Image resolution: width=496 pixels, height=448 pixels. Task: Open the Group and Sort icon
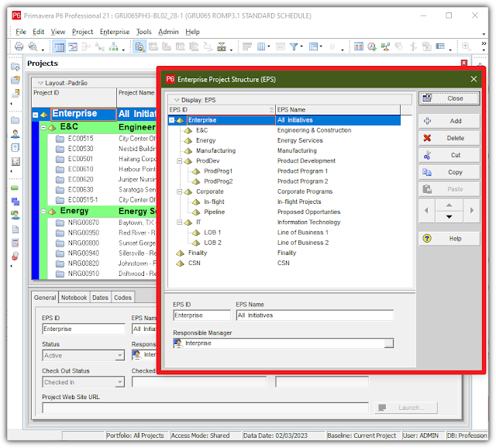313,47
